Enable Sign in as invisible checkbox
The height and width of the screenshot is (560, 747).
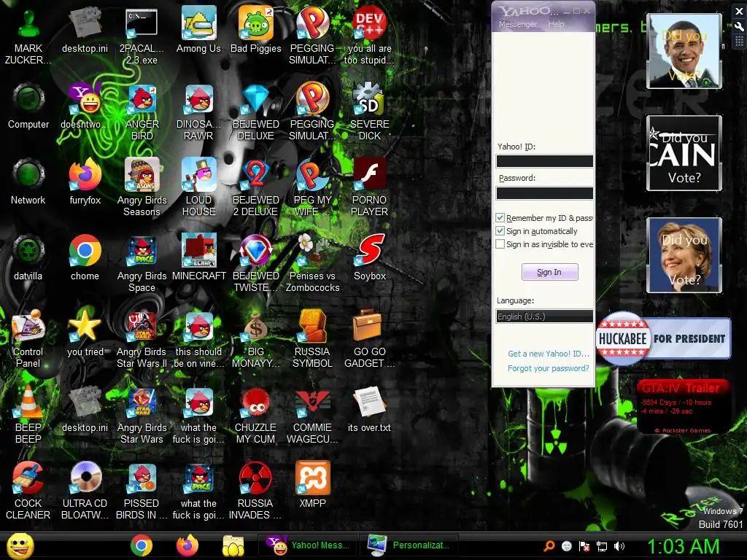(x=500, y=244)
